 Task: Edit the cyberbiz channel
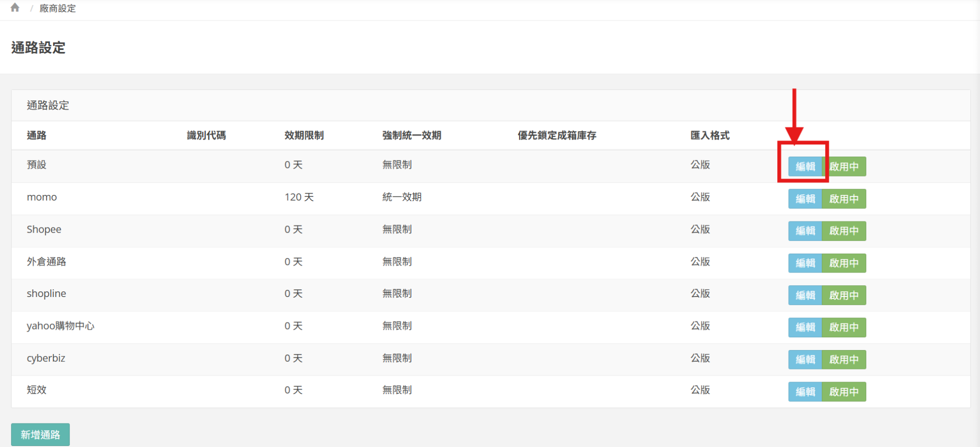pyautogui.click(x=805, y=360)
